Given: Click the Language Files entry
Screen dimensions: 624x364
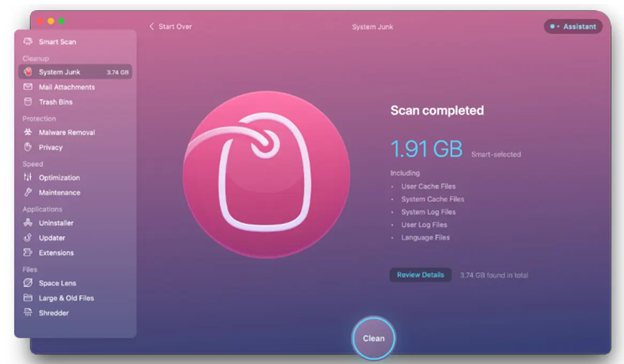Looking at the screenshot, I should coord(426,237).
